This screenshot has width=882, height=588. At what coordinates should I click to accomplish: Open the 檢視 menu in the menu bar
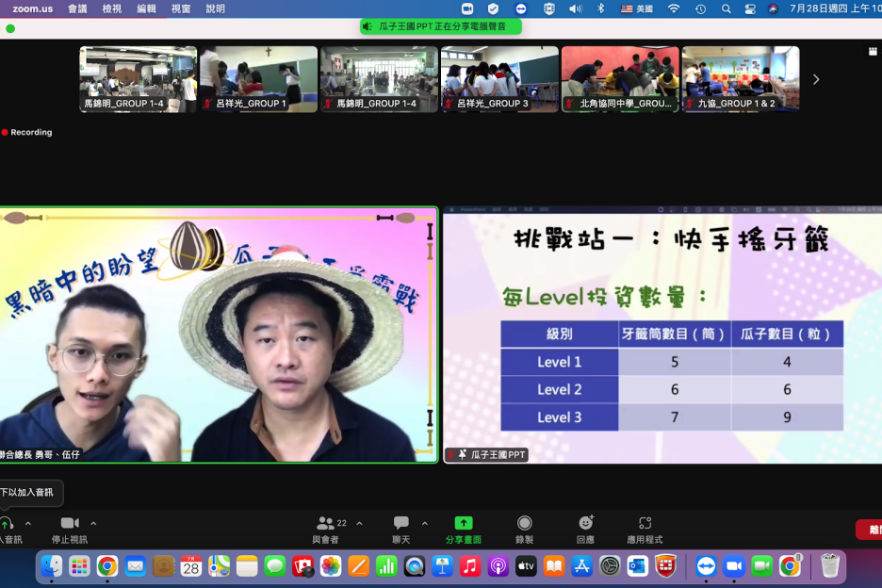(x=112, y=8)
